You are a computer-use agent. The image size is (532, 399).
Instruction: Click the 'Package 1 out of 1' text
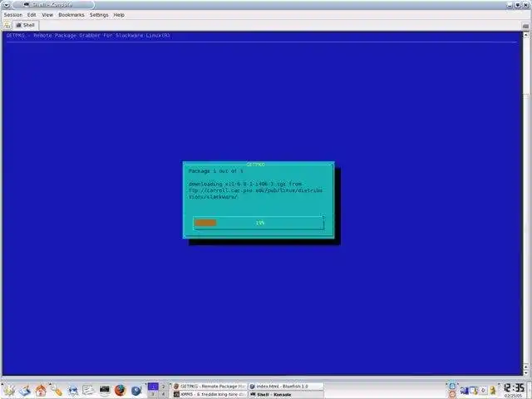pos(216,171)
